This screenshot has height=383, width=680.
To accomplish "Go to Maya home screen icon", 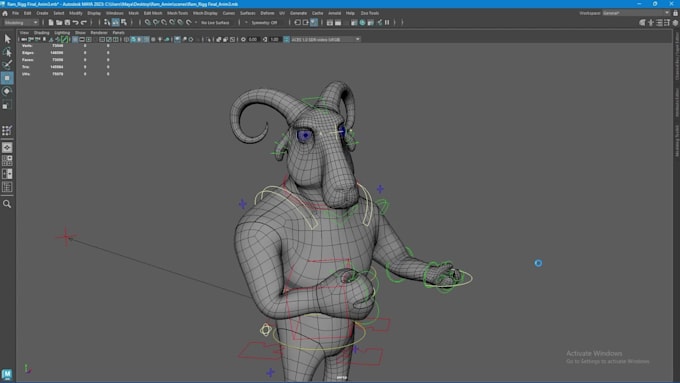I will (x=5, y=13).
